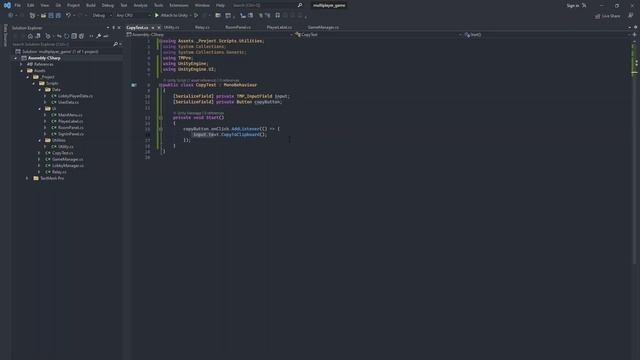Screen dimensions: 640x360
Task: Toggle Solution Explorer Show All Files
Action: point(81,36)
